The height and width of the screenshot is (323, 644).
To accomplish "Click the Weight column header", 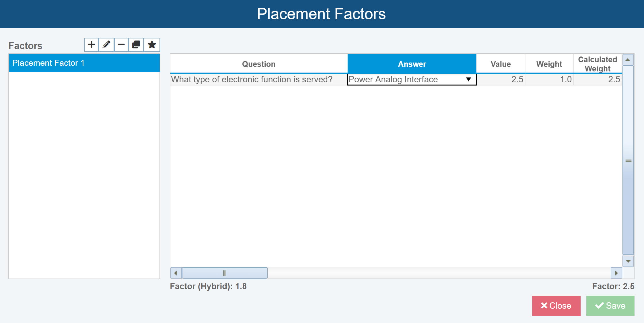I will 549,64.
